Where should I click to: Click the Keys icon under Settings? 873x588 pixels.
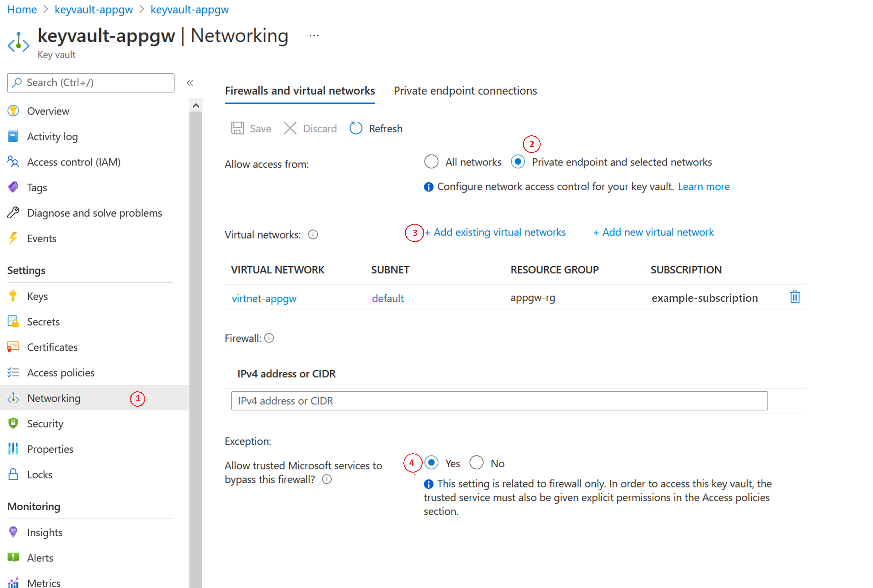12,295
